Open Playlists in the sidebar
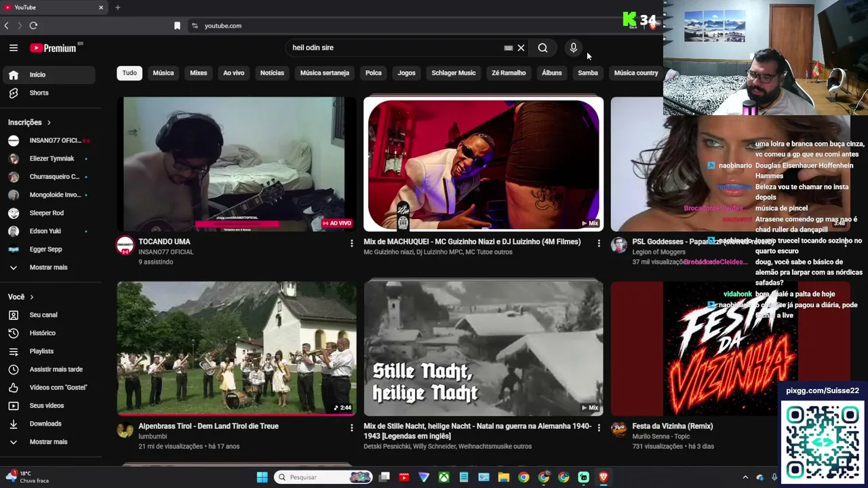The width and height of the screenshot is (868, 488). pyautogui.click(x=47, y=351)
